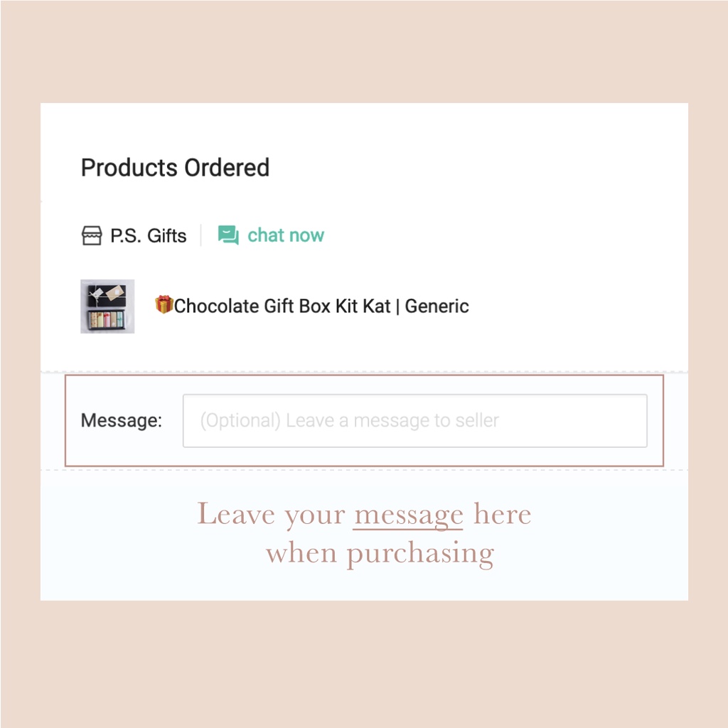Click the black gift box in the thumbnail
This screenshot has width=728, height=728.
[107, 294]
